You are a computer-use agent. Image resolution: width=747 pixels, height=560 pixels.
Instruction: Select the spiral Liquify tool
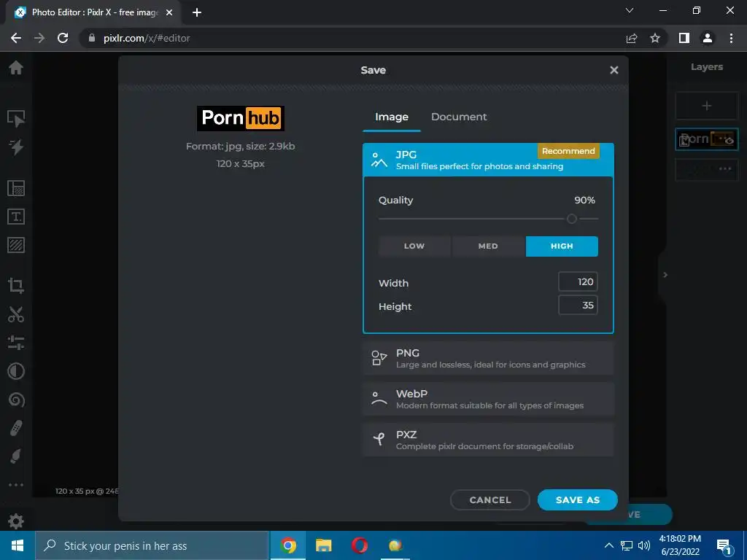point(16,400)
